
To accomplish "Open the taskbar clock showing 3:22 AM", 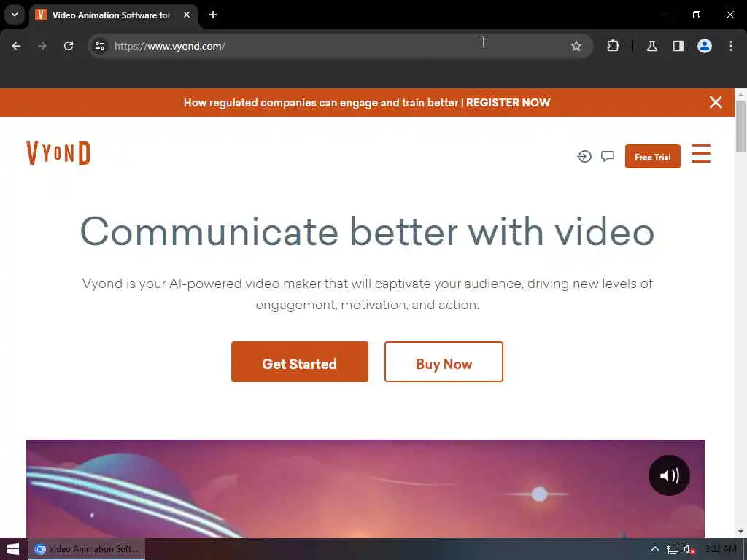I will tap(720, 549).
